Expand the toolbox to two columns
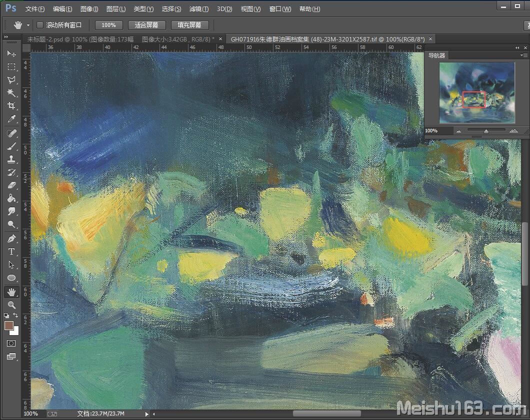The height and width of the screenshot is (420, 530). pyautogui.click(x=6, y=36)
